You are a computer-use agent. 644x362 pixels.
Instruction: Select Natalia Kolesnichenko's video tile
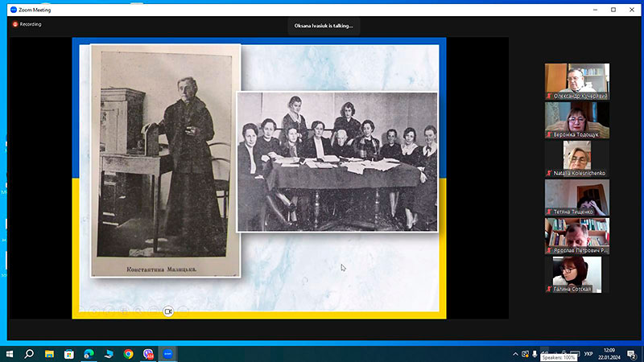pyautogui.click(x=577, y=158)
